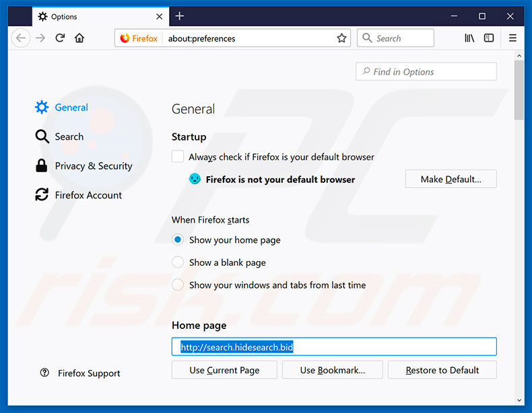The width and height of the screenshot is (532, 413).
Task: Minimize the Firefox window
Action: (x=454, y=16)
